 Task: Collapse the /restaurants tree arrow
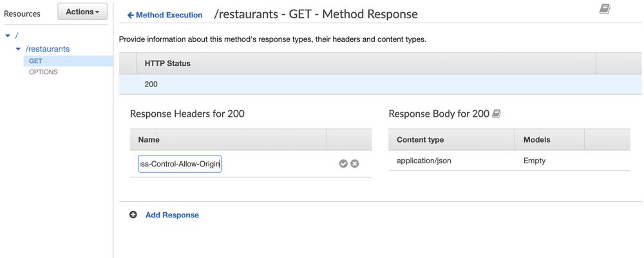tap(18, 49)
